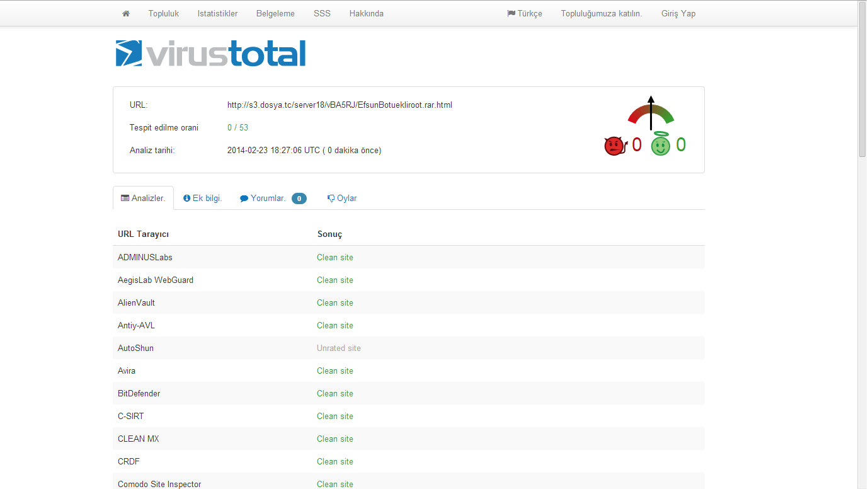Click Comodo Site Inspector scanner name
868x489 pixels.
click(x=159, y=484)
